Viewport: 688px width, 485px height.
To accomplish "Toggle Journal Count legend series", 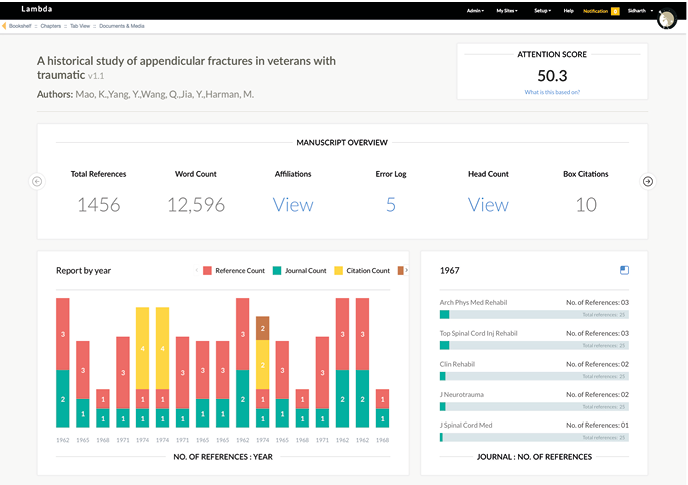I will point(299,271).
